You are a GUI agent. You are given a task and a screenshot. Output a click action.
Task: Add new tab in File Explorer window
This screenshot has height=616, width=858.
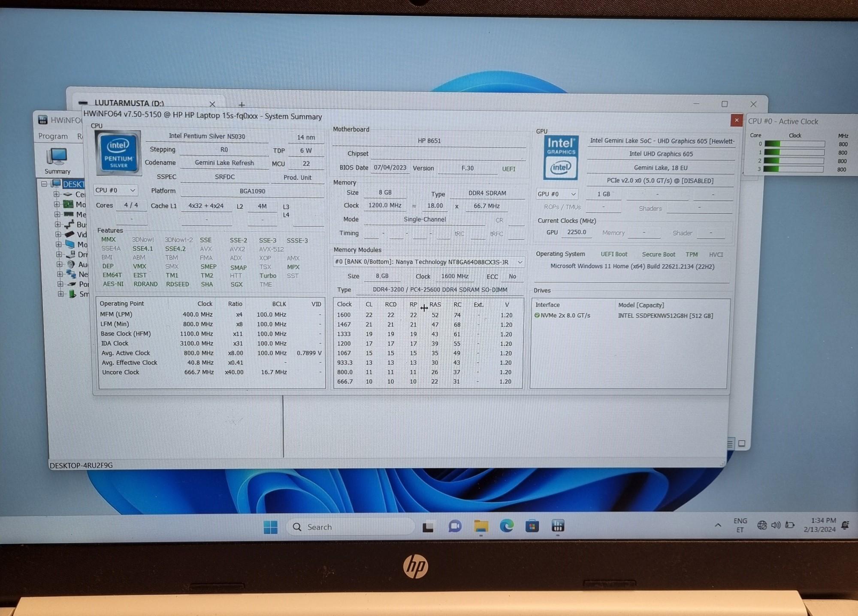tap(242, 105)
